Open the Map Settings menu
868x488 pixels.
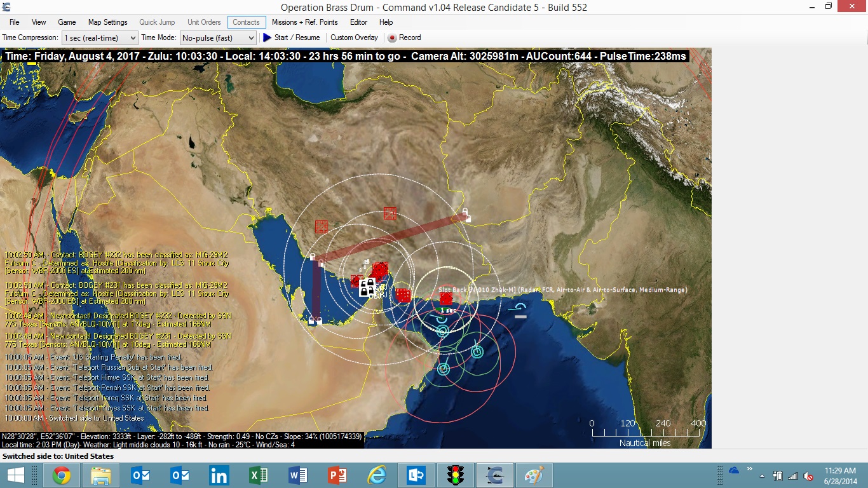coord(107,22)
